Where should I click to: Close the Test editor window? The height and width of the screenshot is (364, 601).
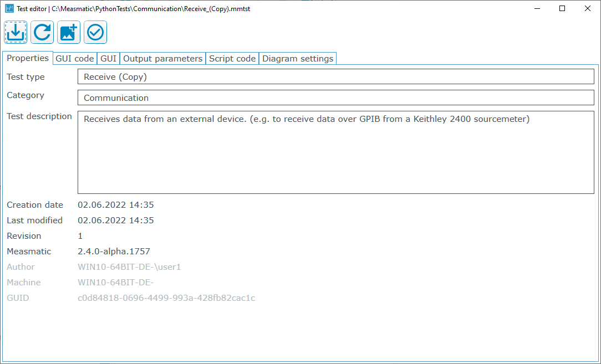[588, 8]
